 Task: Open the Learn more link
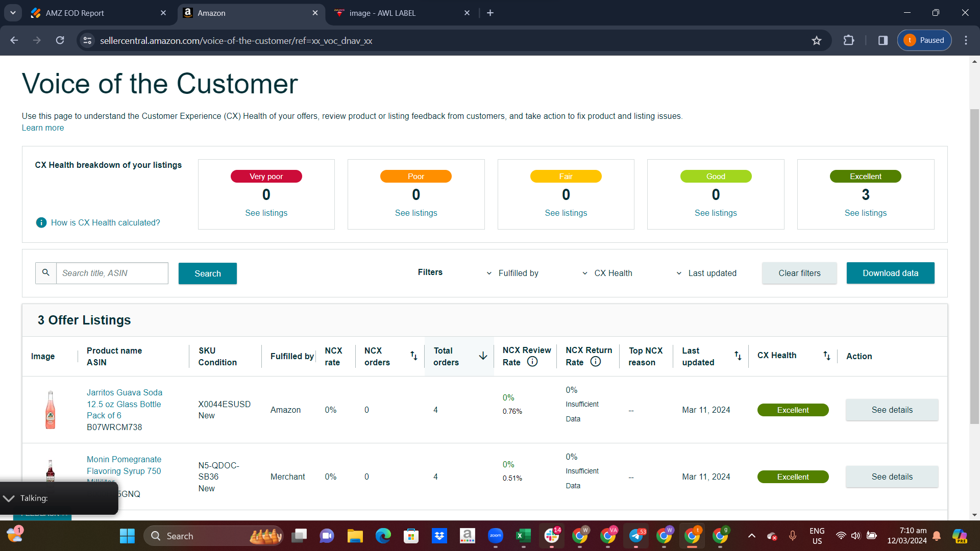[x=43, y=128]
